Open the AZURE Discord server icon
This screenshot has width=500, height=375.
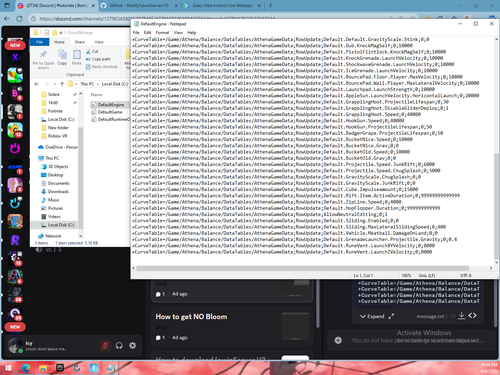point(15,167)
